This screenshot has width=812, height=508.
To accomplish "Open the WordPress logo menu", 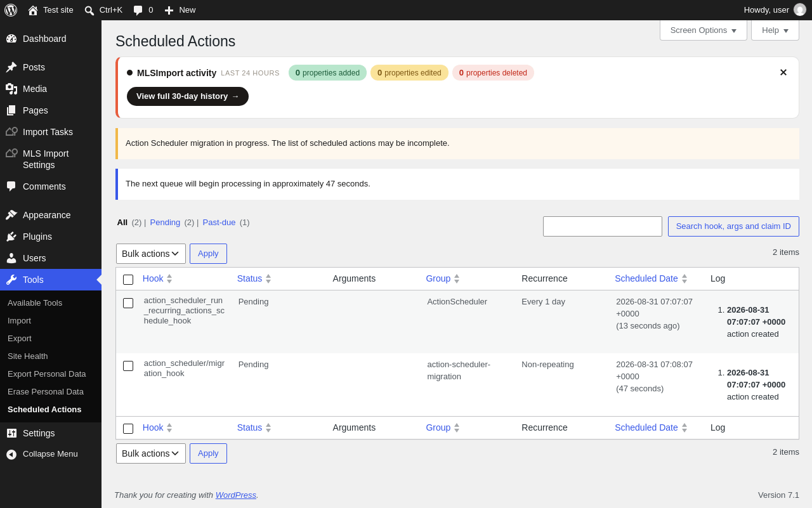I will [x=11, y=10].
